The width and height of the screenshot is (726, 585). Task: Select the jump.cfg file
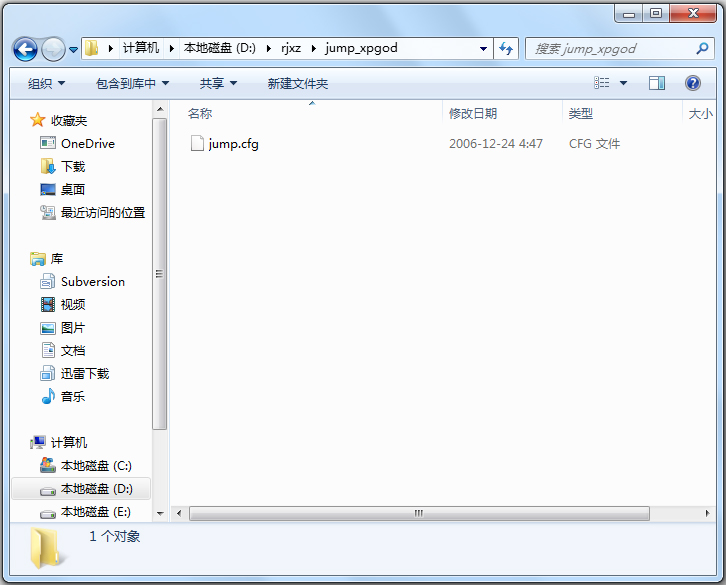pyautogui.click(x=233, y=144)
